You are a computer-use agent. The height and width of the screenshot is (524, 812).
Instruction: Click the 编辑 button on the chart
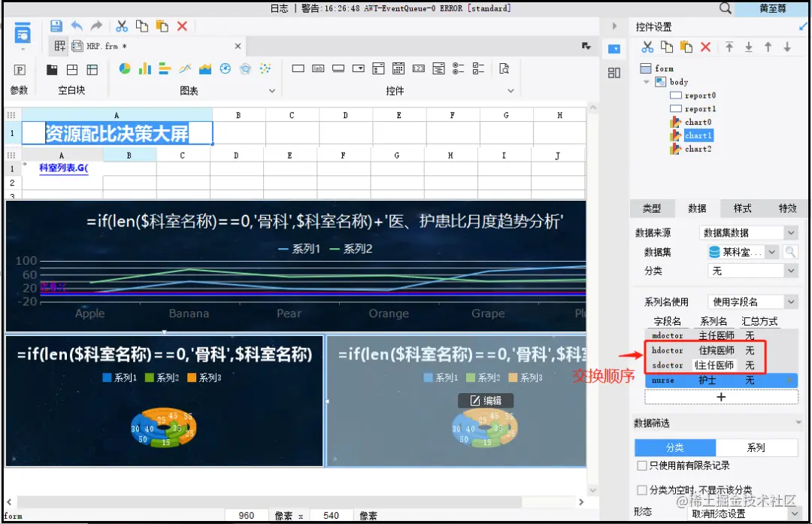(x=486, y=401)
